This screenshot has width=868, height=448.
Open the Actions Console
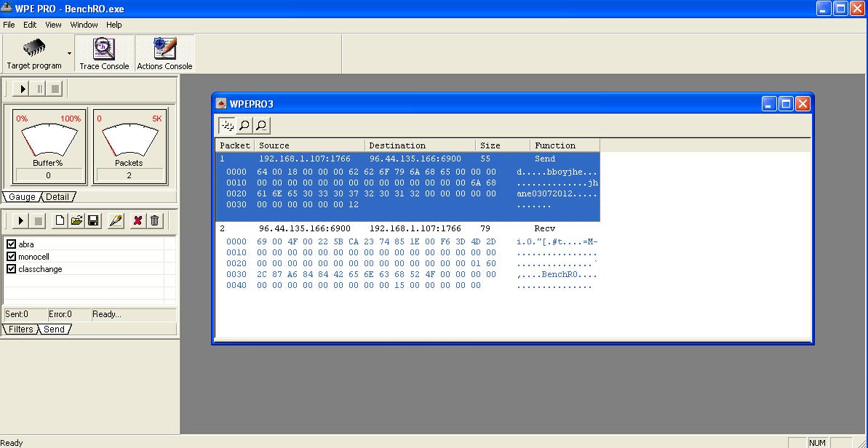[164, 54]
